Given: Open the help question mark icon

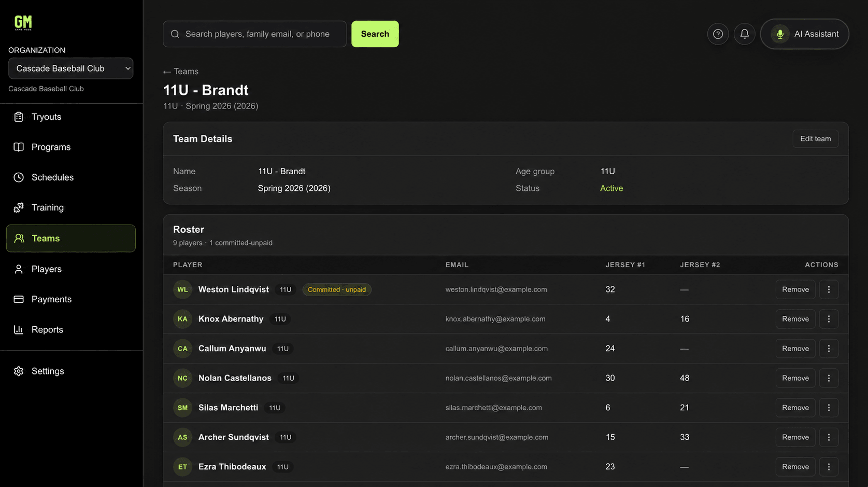Looking at the screenshot, I should coord(718,34).
